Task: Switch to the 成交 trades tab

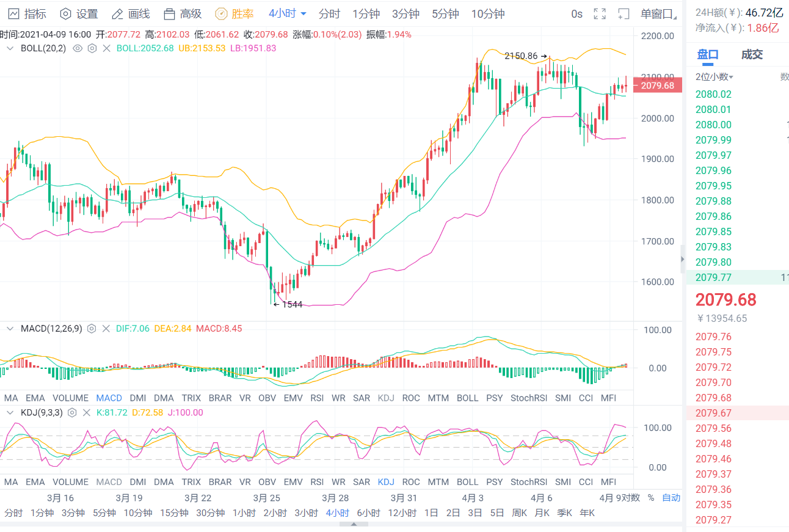Action: 752,54
